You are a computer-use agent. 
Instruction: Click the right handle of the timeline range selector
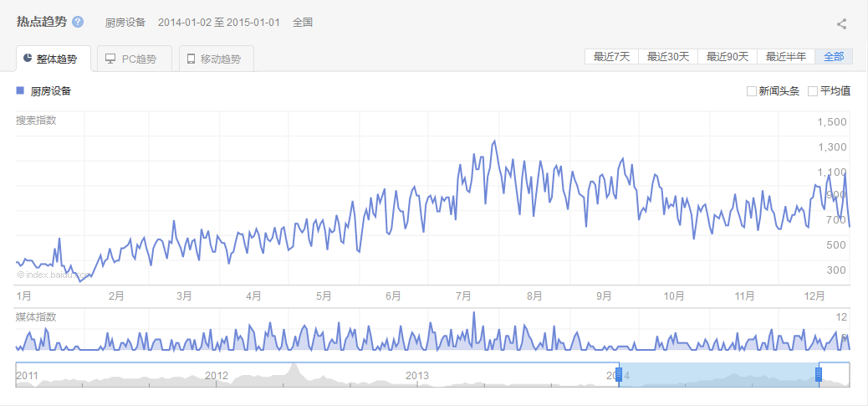coord(819,374)
